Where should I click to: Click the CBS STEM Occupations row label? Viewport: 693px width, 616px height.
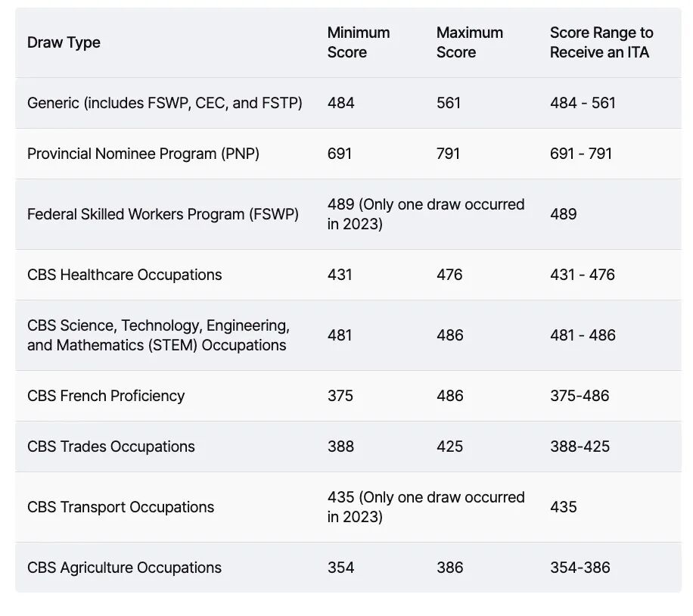coord(158,335)
